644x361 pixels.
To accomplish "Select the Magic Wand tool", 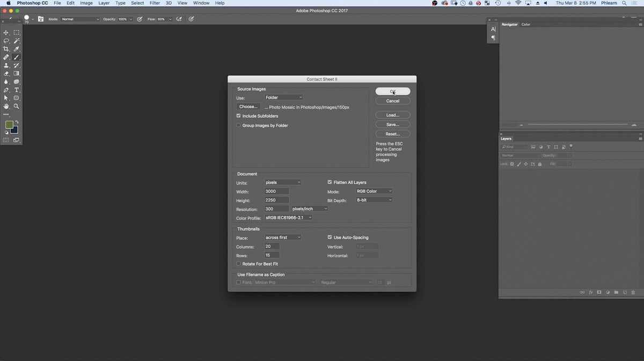I will point(17,41).
